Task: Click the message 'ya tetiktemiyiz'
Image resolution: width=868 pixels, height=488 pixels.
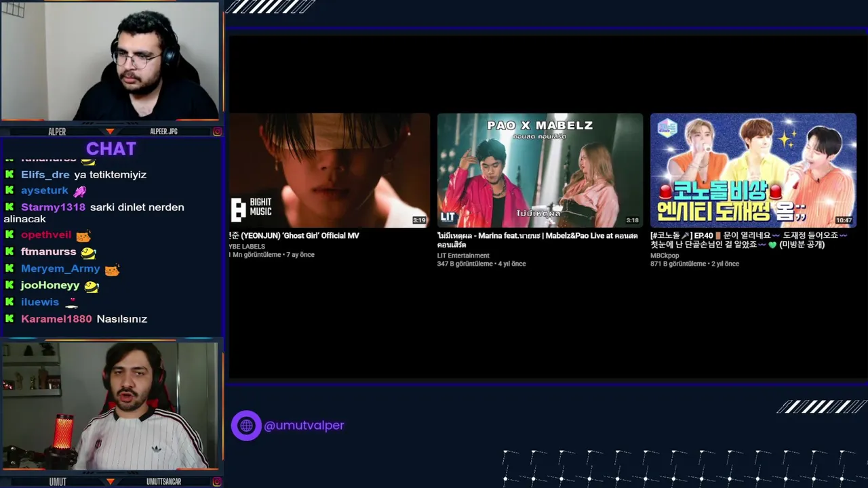Action: (x=111, y=174)
